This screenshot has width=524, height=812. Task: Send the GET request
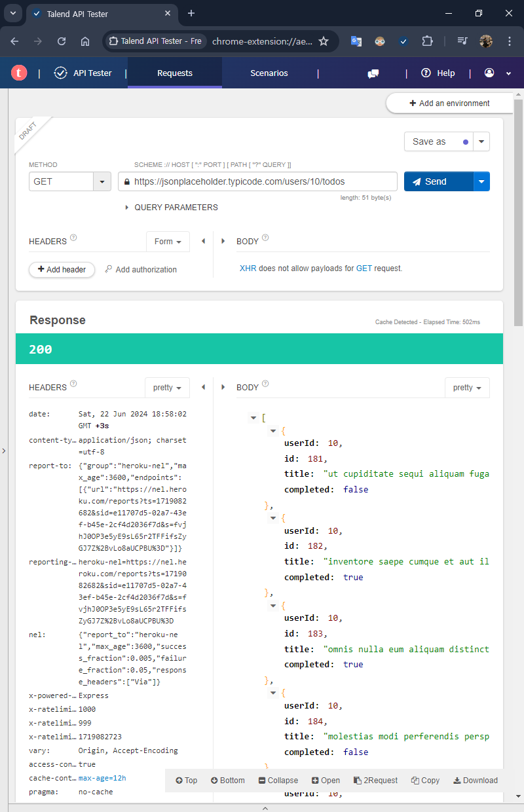point(438,181)
